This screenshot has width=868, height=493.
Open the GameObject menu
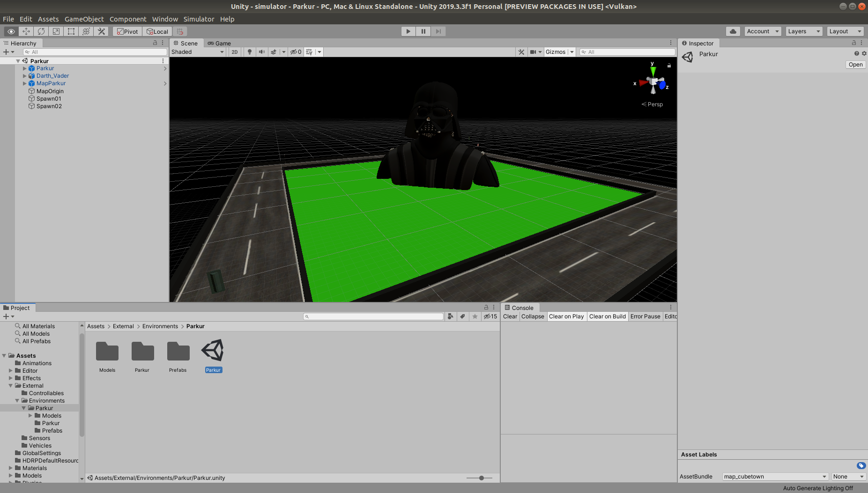(x=84, y=19)
